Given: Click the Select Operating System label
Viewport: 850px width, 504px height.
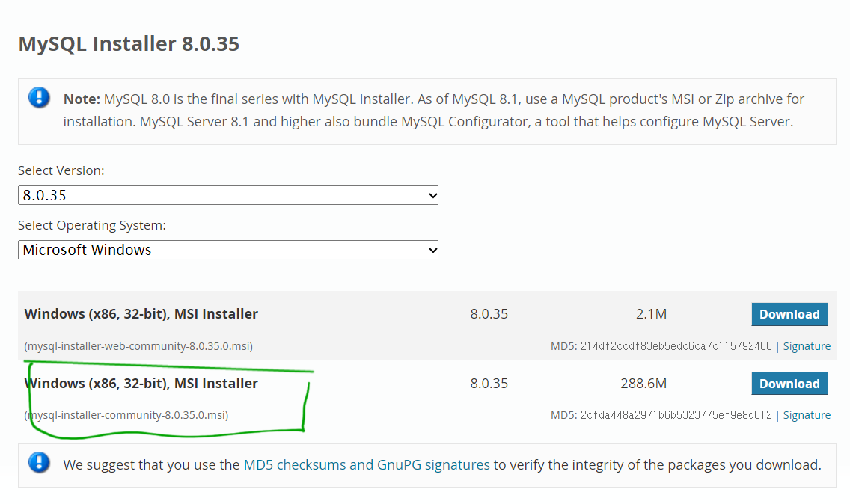Looking at the screenshot, I should coord(92,225).
